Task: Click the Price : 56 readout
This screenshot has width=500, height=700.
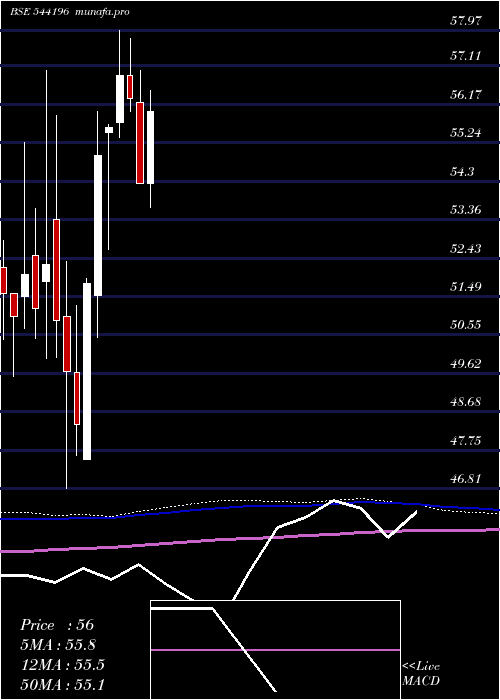Action: [57, 625]
